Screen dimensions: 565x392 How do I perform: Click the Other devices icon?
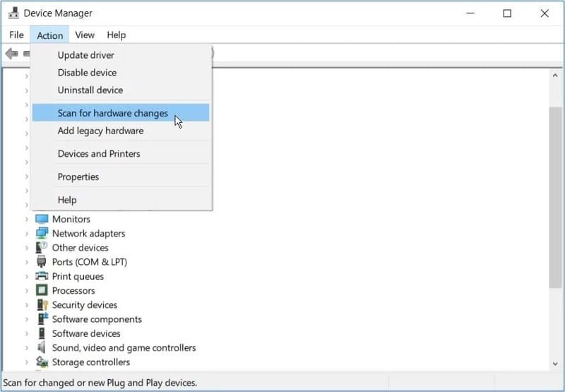pos(42,247)
